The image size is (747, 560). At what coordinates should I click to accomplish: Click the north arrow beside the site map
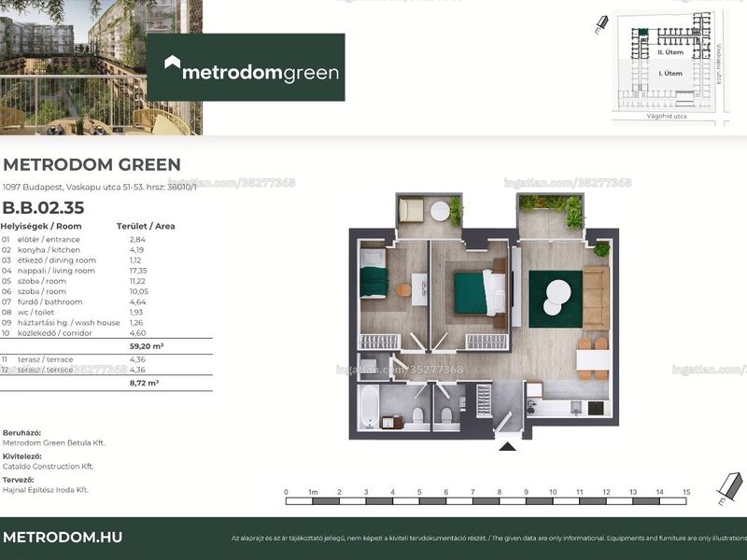601,24
